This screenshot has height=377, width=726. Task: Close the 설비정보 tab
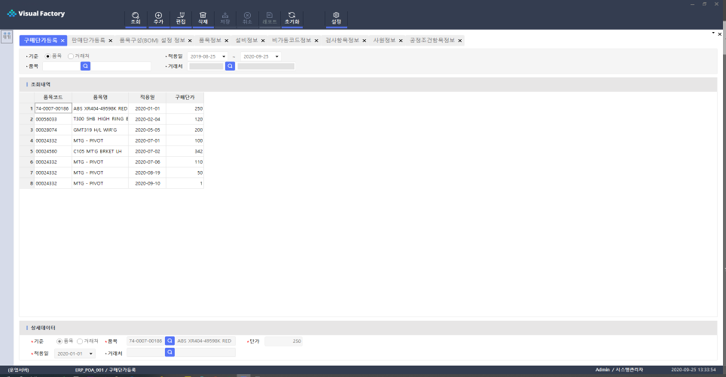coord(263,41)
